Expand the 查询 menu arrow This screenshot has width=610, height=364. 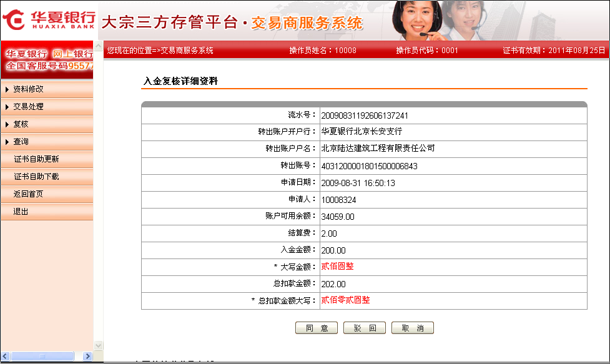(7, 142)
